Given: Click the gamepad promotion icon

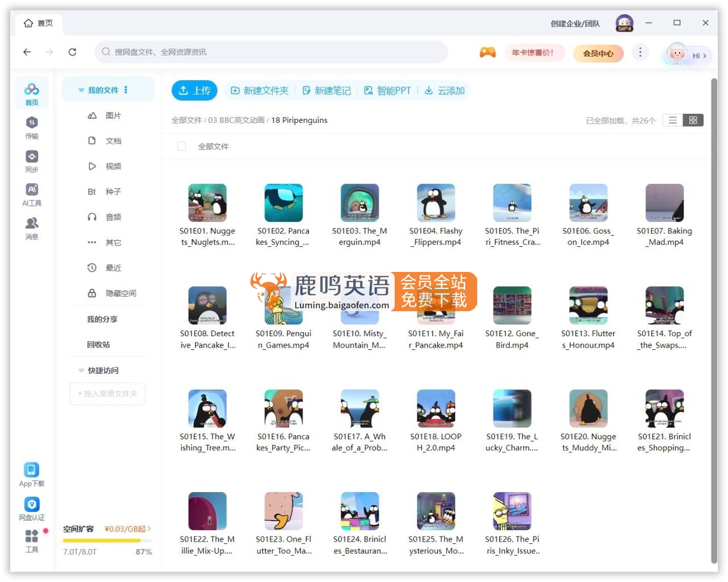Looking at the screenshot, I should [487, 52].
